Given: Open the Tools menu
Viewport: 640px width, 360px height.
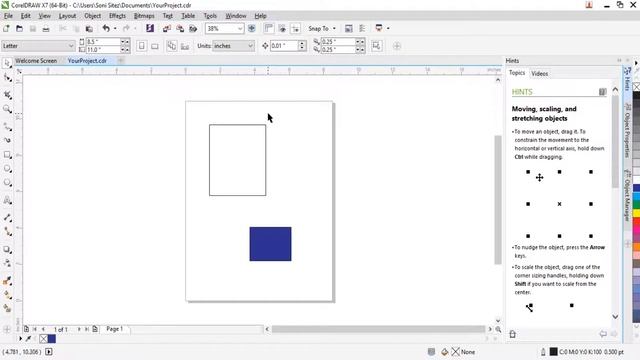Looking at the screenshot, I should point(210,16).
